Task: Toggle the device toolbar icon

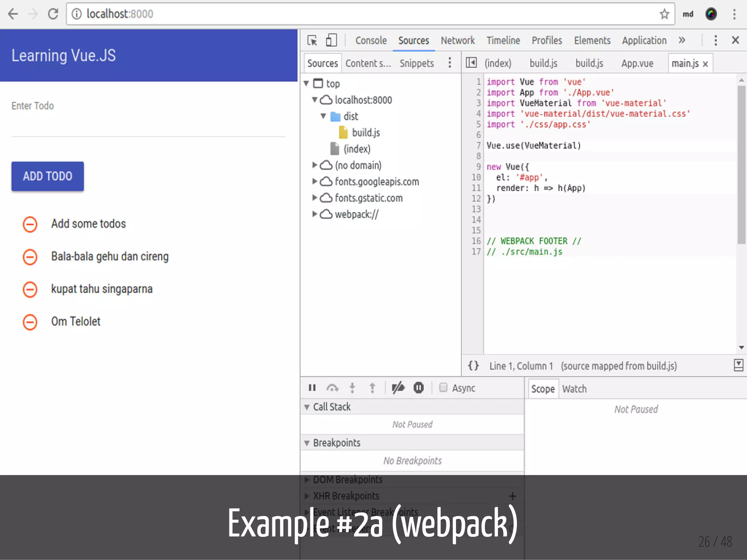Action: (331, 40)
